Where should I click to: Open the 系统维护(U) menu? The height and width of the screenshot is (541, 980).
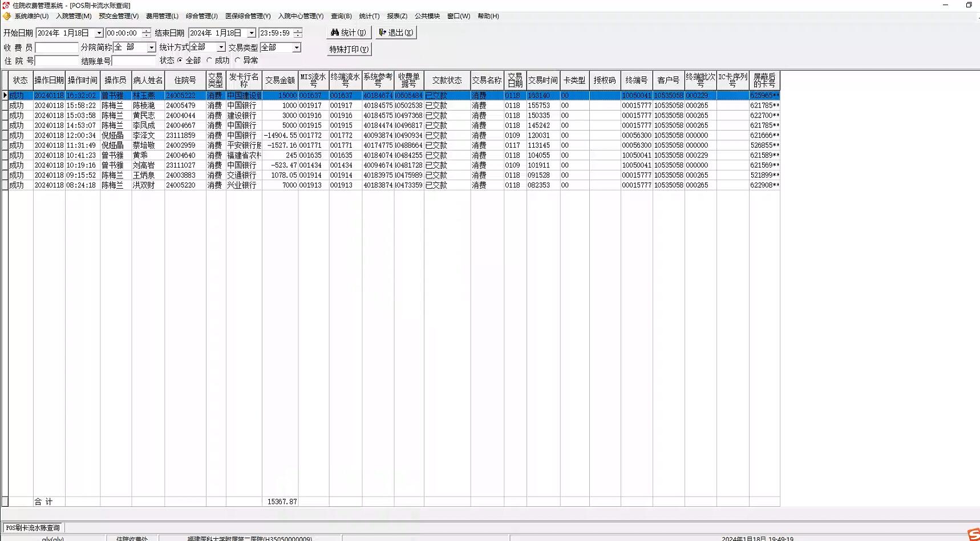pyautogui.click(x=31, y=16)
